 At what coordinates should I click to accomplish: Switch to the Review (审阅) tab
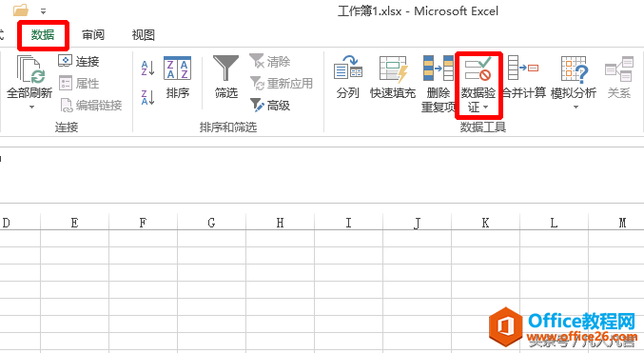coord(93,35)
